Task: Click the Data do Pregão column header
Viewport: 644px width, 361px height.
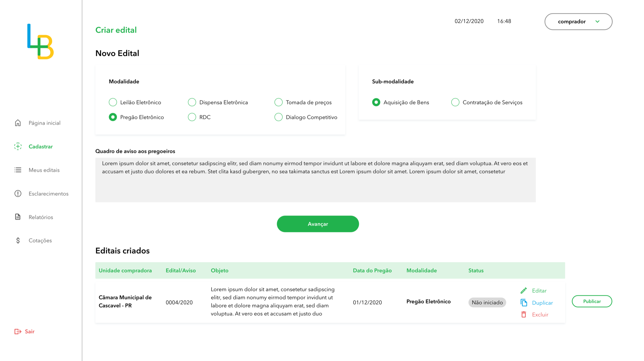Action: click(x=372, y=270)
